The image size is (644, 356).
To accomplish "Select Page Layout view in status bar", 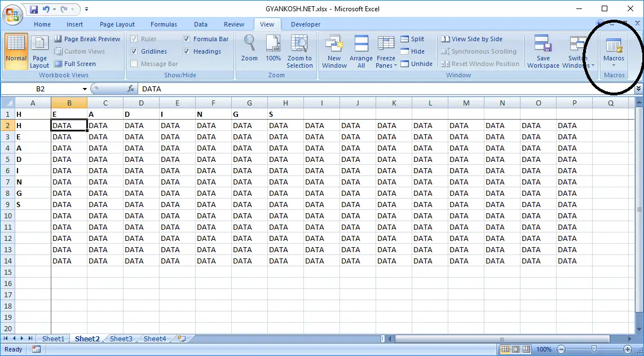I will pyautogui.click(x=516, y=349).
